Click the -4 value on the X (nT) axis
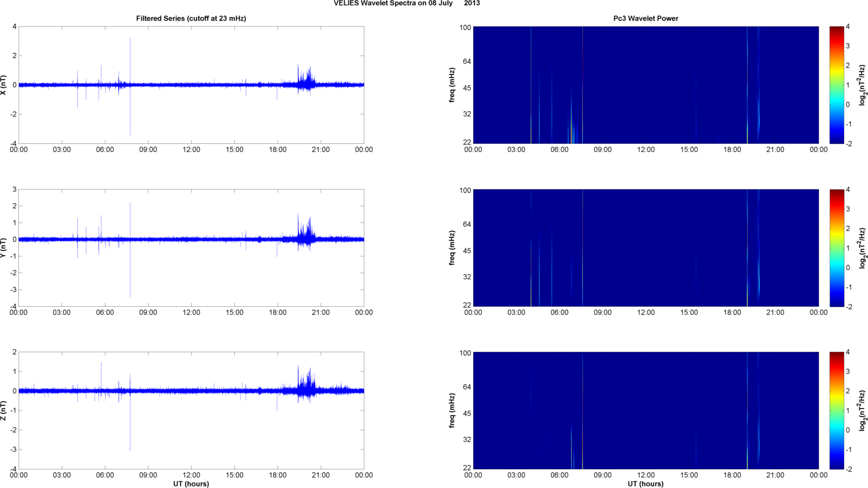Viewport: 868px width, 488px height. [13, 143]
